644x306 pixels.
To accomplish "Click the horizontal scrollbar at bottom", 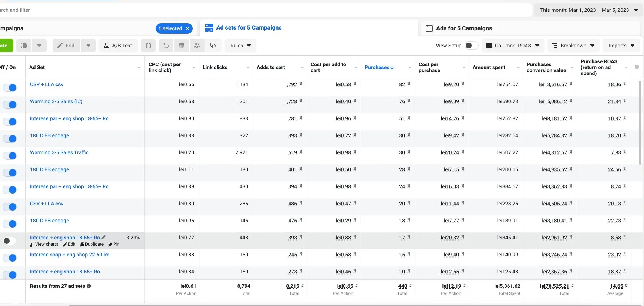I will pos(355,305).
